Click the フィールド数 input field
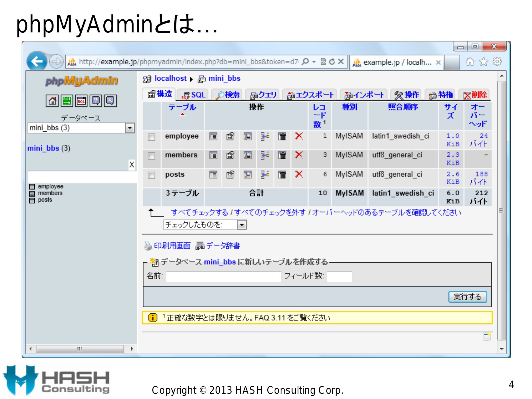Screen dimensions: 532x399 tap(339, 277)
